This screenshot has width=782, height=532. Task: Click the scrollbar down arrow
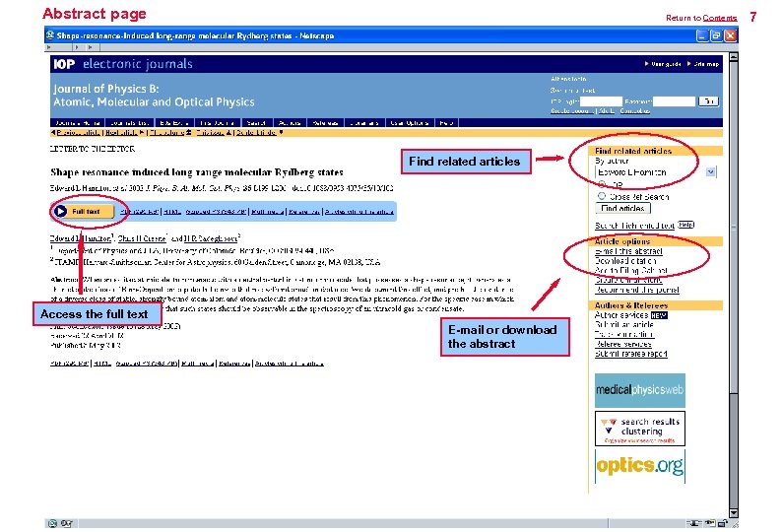733,512
